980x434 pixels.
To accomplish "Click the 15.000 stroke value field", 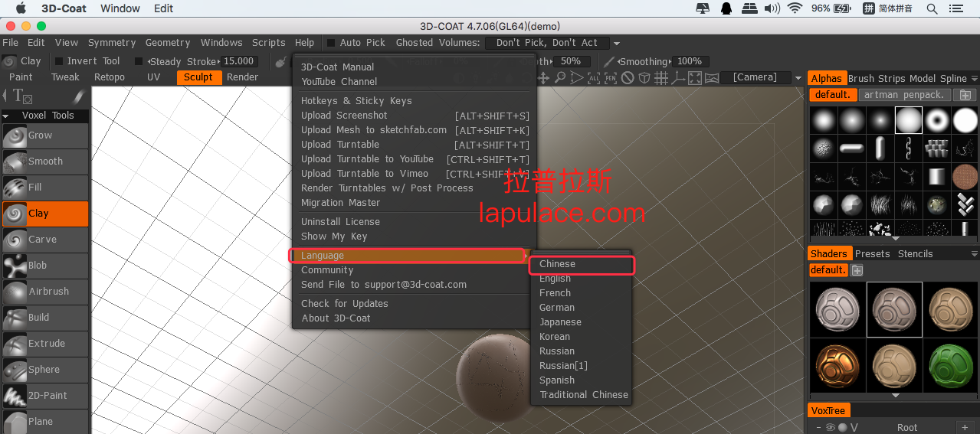I will coord(240,61).
